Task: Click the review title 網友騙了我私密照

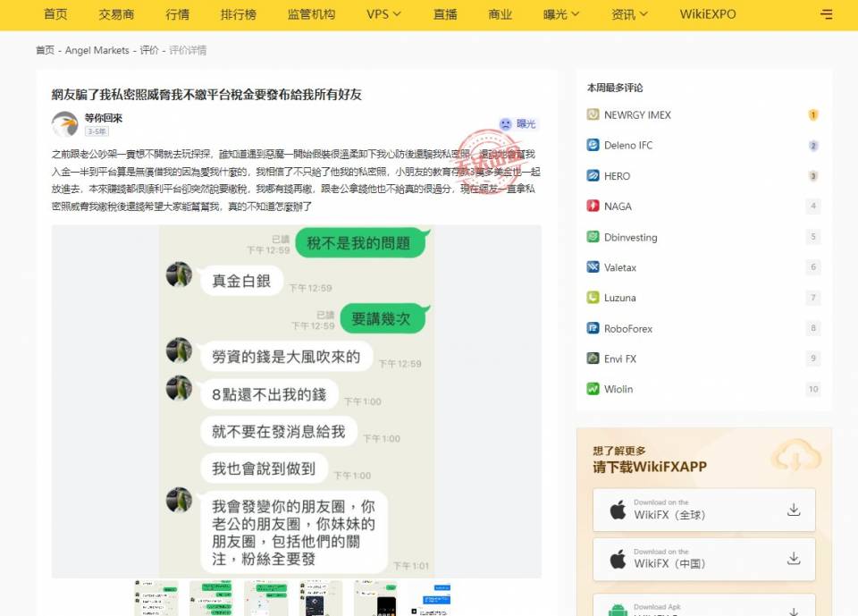Action: coord(206,95)
